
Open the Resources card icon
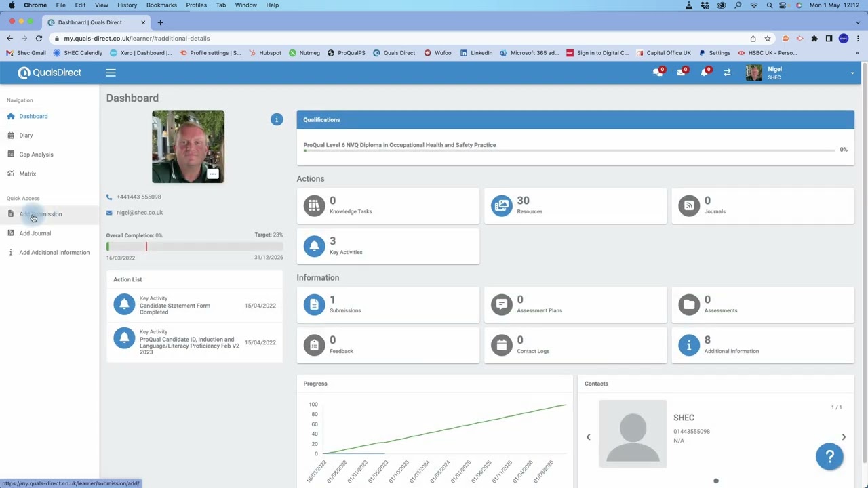click(501, 205)
